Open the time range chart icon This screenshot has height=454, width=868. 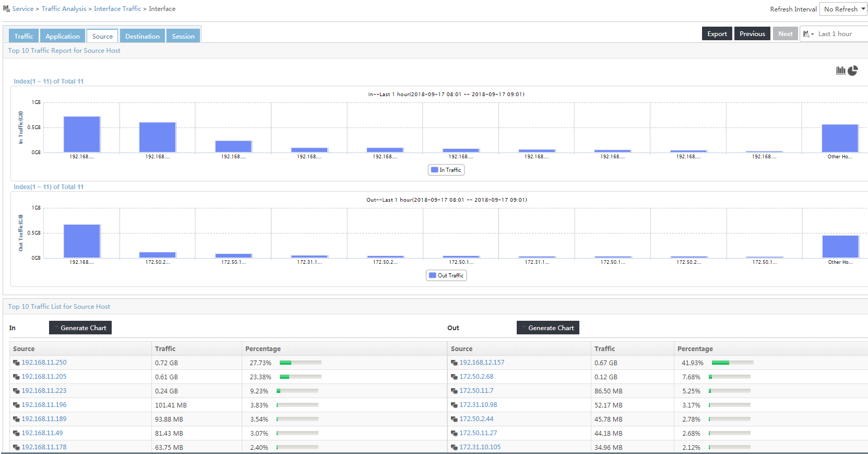[807, 34]
